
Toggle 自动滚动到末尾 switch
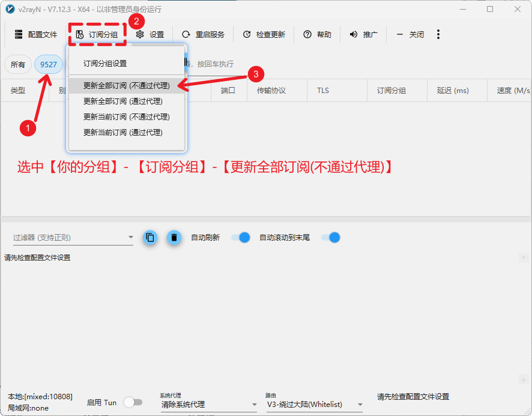(331, 238)
